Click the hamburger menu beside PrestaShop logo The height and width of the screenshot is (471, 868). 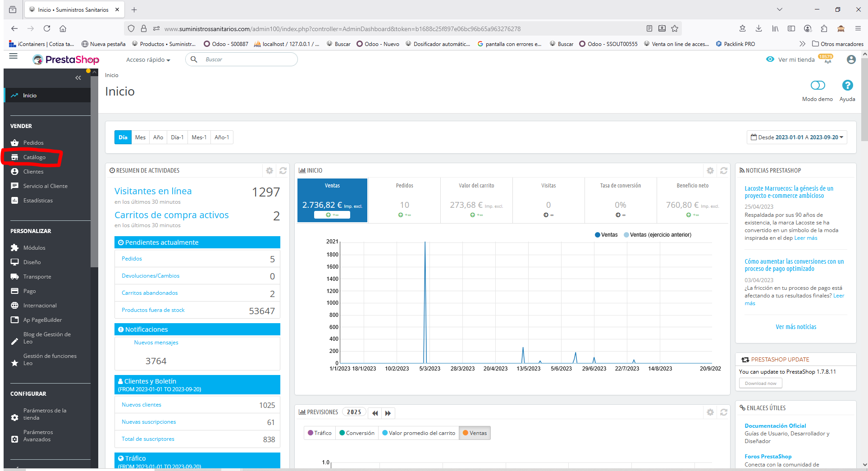click(14, 56)
